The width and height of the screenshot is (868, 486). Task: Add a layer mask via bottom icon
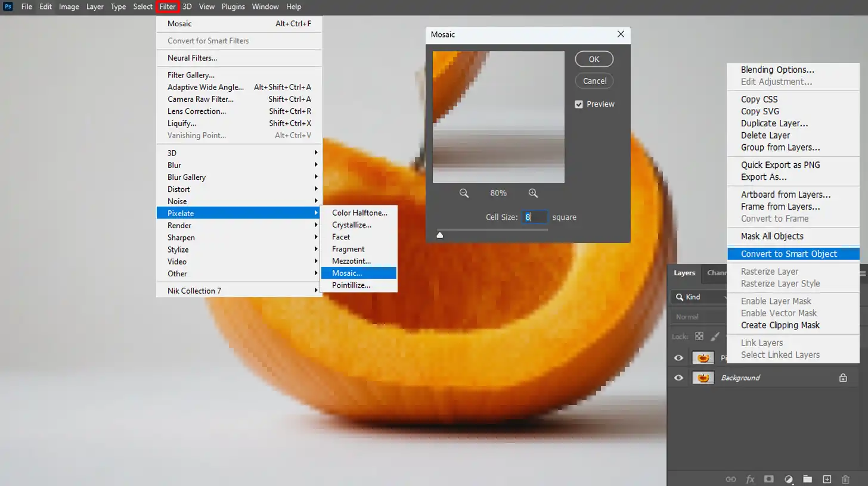(769, 479)
